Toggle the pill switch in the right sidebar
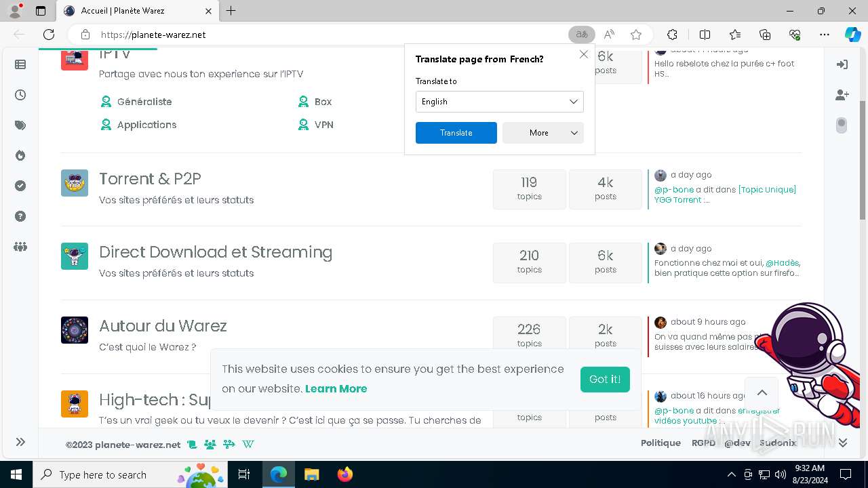The width and height of the screenshot is (868, 488). tap(842, 125)
